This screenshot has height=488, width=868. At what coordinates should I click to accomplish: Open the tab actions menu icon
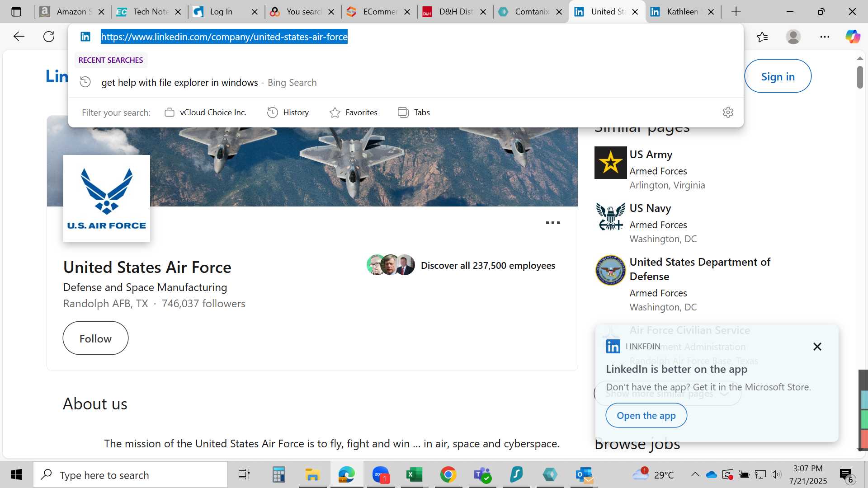(x=16, y=12)
